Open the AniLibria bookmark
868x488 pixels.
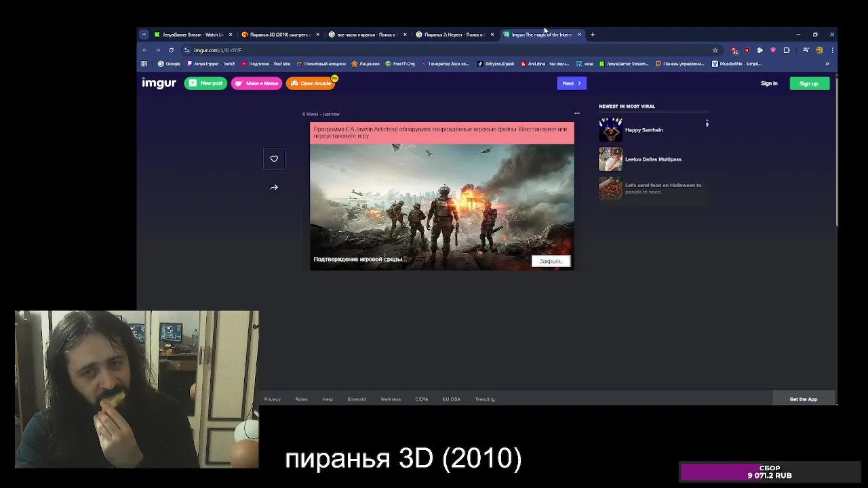(x=545, y=64)
